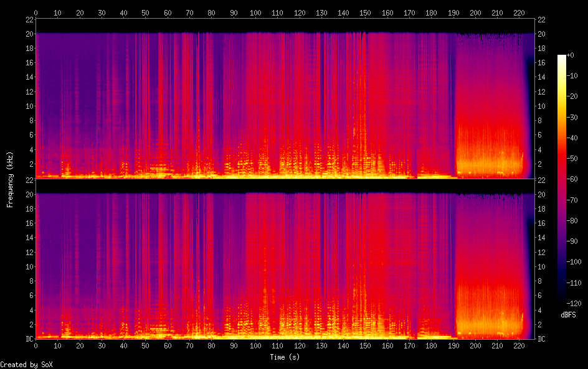This screenshot has width=588, height=369.
Task: Click '18' on upper channel's right frequency axis
Action: tap(541, 49)
